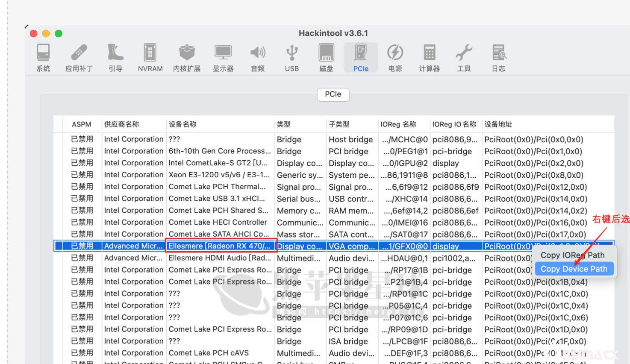Select the 电源 power icon
Screen dimensions: 630x364
point(395,58)
